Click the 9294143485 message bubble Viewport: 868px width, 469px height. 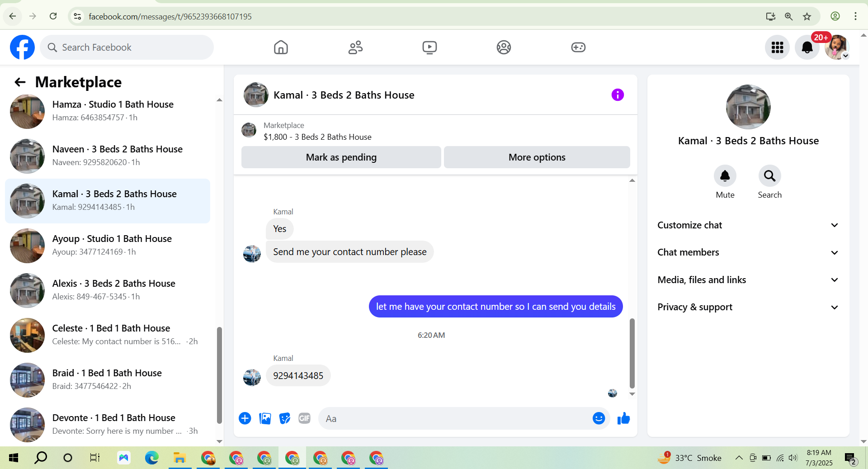click(298, 375)
